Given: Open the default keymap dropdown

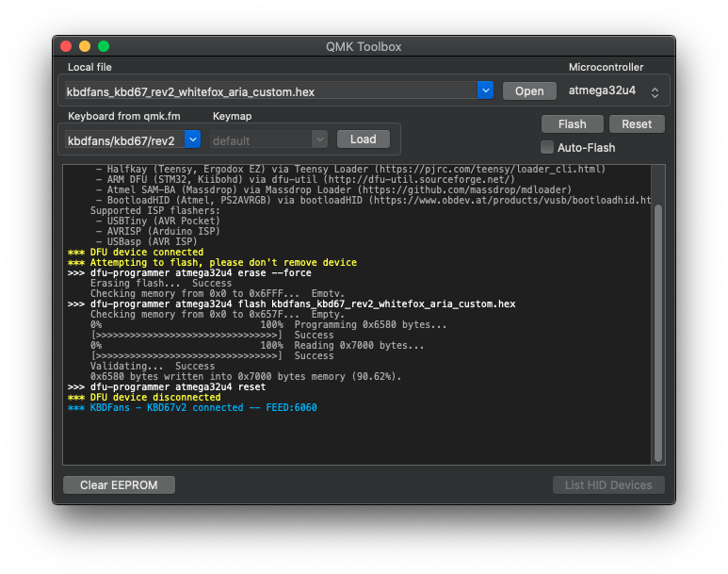Looking at the screenshot, I should point(268,139).
